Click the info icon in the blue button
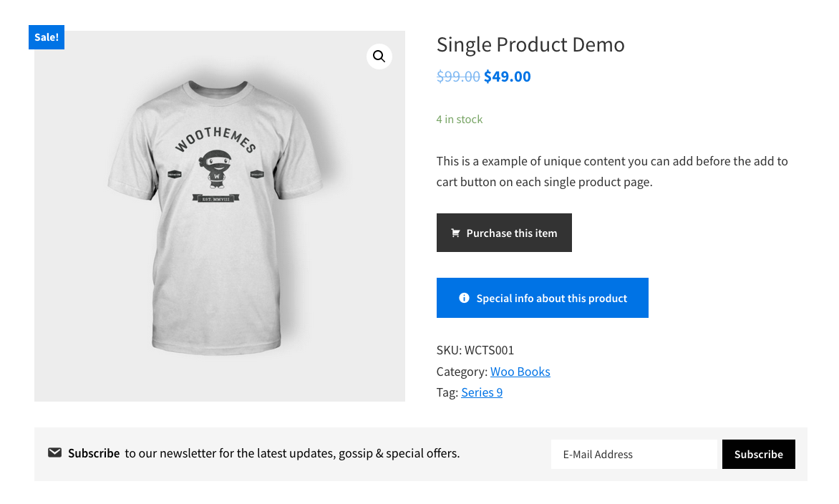Screen dimensions: 839x504 pyautogui.click(x=464, y=297)
